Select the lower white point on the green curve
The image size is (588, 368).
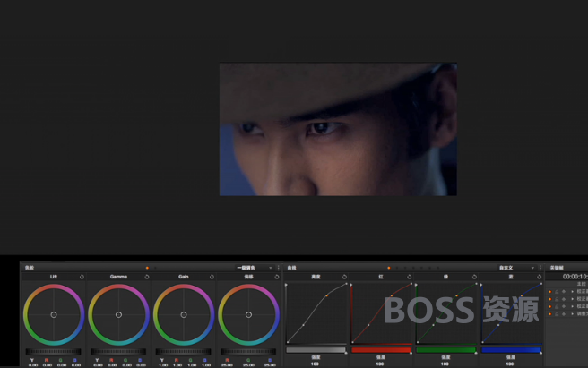(x=434, y=325)
